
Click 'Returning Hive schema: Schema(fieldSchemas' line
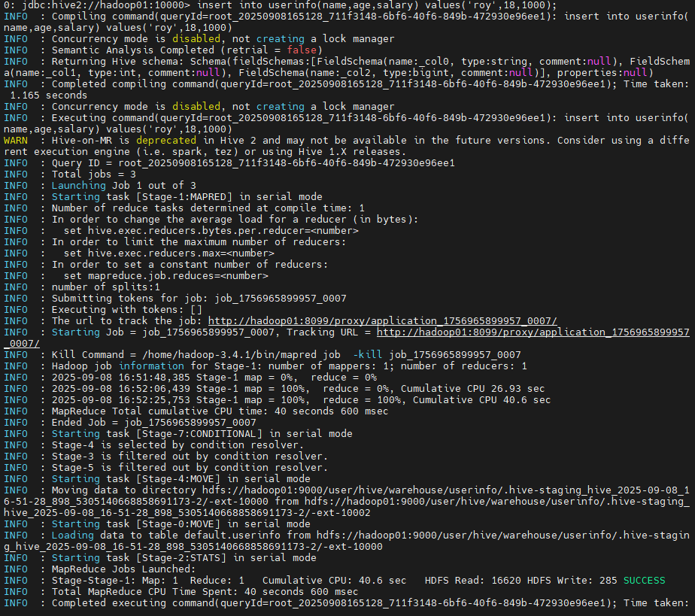click(347, 68)
